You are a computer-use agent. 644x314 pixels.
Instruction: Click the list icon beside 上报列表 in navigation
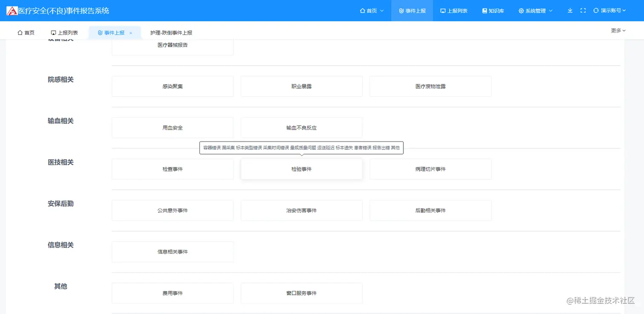pos(443,11)
